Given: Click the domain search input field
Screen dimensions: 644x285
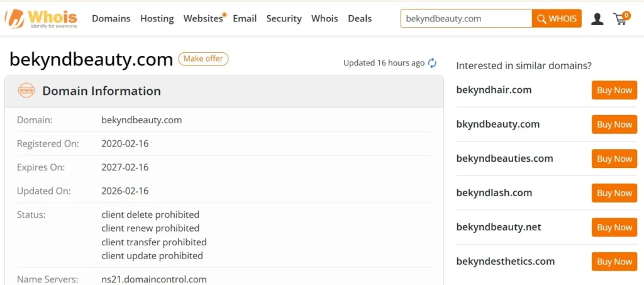Looking at the screenshot, I should (466, 18).
